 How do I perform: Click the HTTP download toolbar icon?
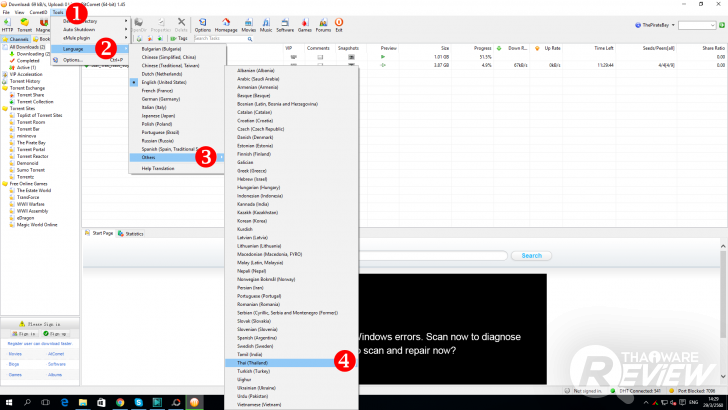point(7,25)
